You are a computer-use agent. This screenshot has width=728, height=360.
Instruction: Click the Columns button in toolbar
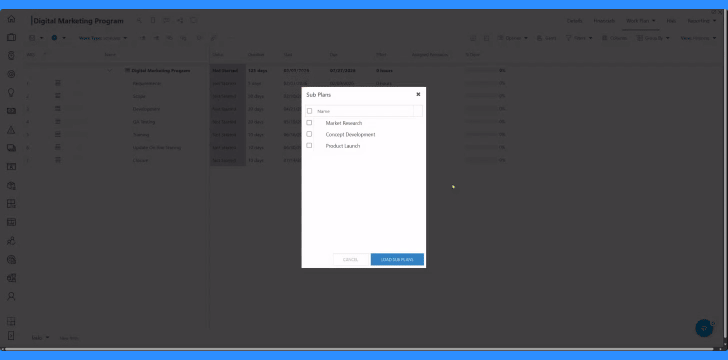click(614, 38)
